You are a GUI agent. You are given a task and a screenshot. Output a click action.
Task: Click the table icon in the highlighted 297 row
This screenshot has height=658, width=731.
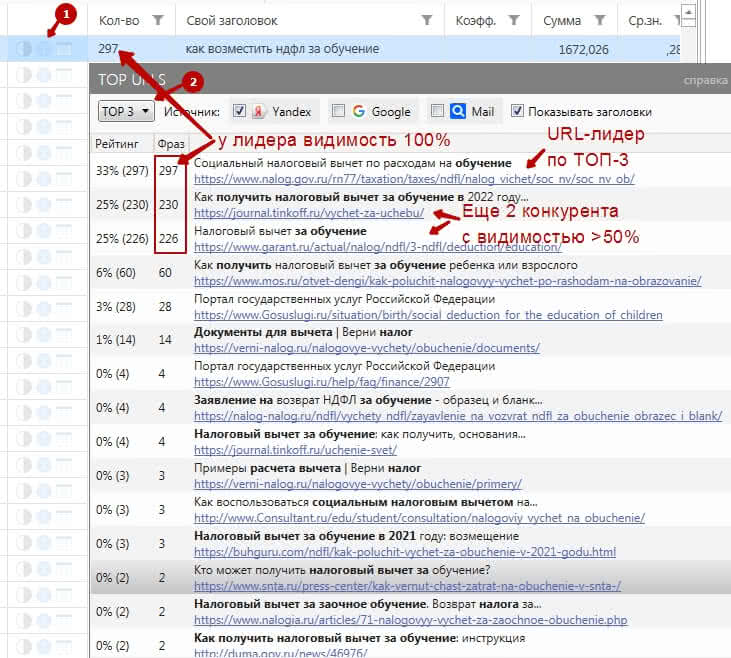pyautogui.click(x=64, y=48)
